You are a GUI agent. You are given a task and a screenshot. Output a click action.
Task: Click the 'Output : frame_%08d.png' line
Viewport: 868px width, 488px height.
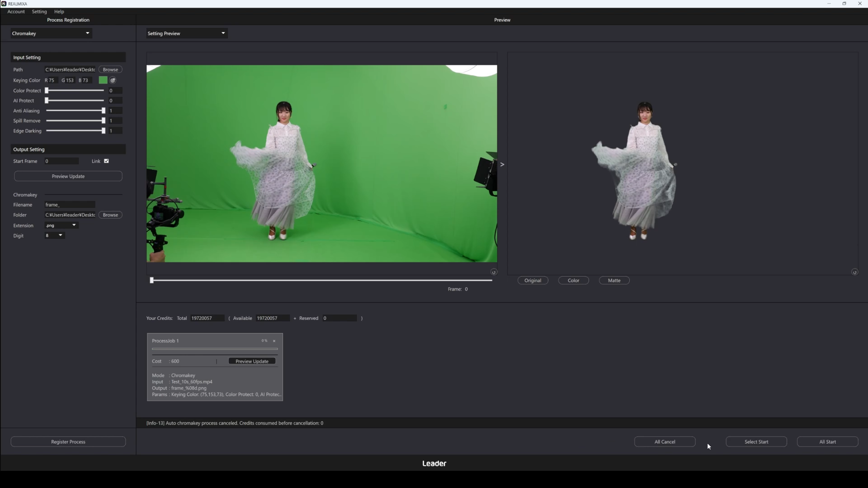[x=179, y=389]
